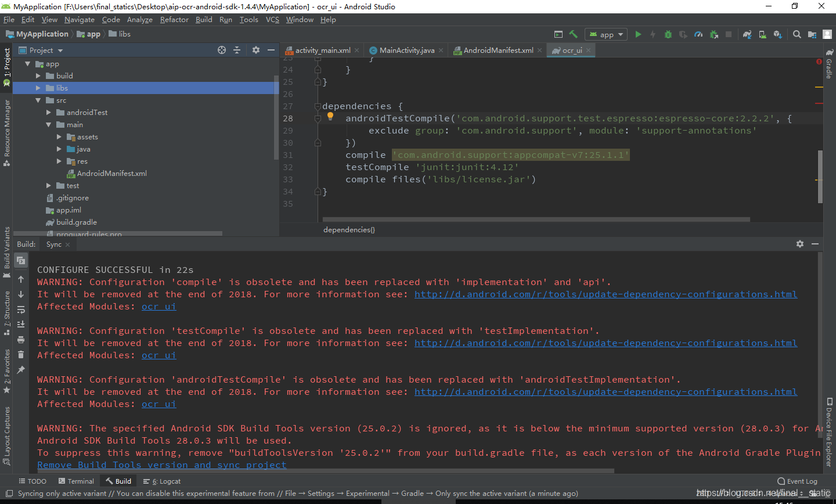Open the Navigate menu
The width and height of the screenshot is (836, 504).
pos(80,19)
